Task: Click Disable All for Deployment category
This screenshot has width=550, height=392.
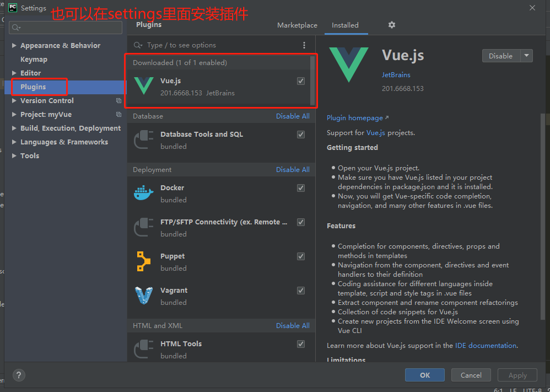Action: click(x=293, y=169)
